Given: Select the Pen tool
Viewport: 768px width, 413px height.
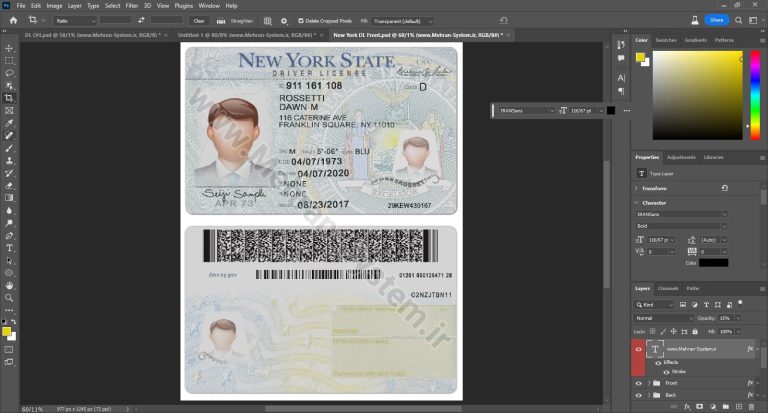Looking at the screenshot, I should coord(9,236).
